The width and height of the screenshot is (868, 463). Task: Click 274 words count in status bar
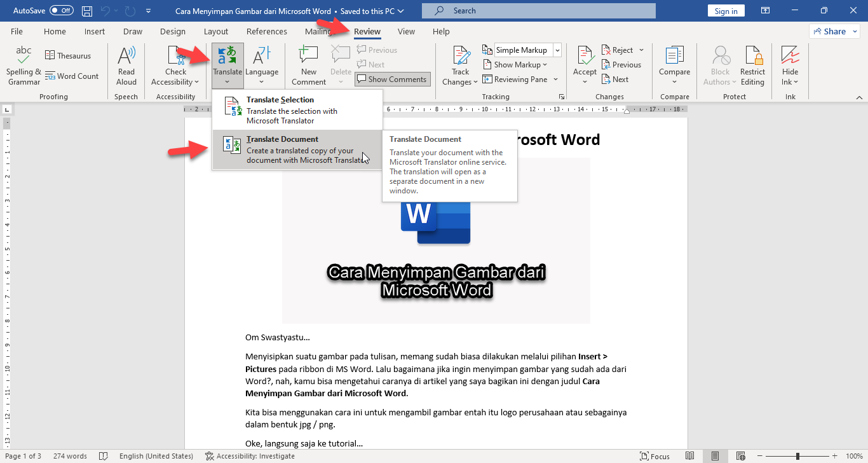pyautogui.click(x=70, y=456)
